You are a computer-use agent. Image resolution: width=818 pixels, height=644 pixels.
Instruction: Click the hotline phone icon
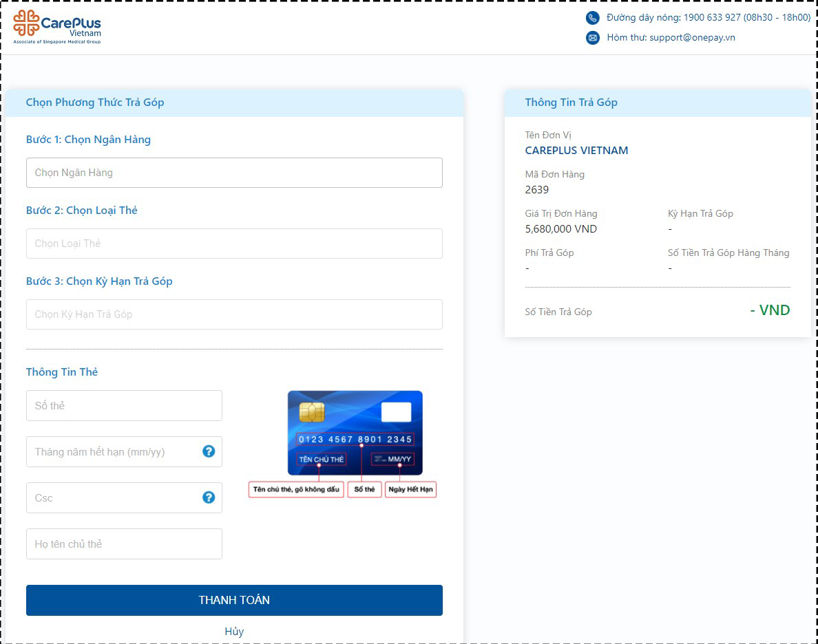593,18
